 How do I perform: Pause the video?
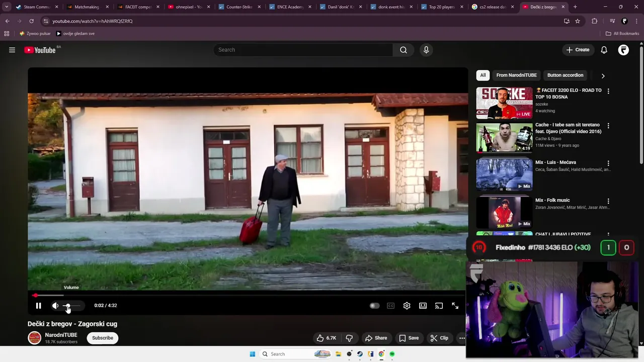point(38,306)
